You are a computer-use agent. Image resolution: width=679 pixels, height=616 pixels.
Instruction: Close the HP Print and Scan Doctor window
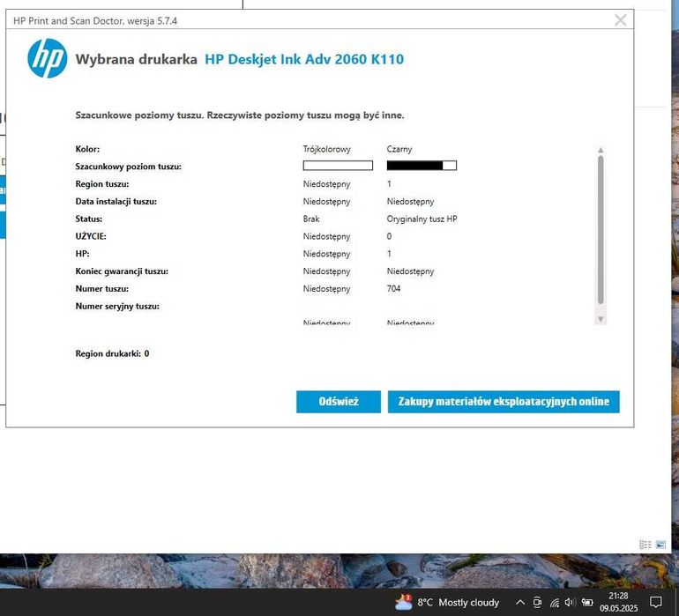[621, 20]
